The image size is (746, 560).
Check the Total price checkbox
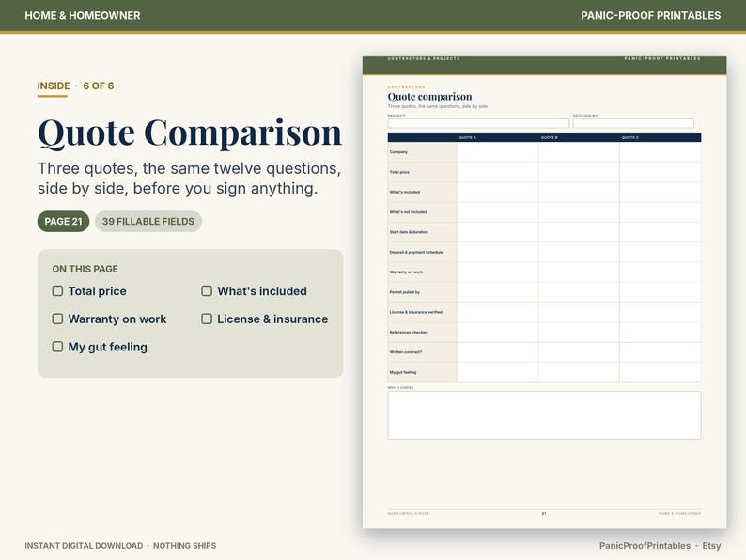57,290
